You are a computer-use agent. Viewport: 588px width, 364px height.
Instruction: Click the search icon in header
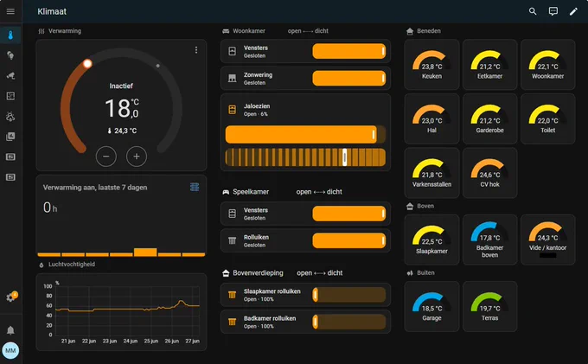coord(533,11)
